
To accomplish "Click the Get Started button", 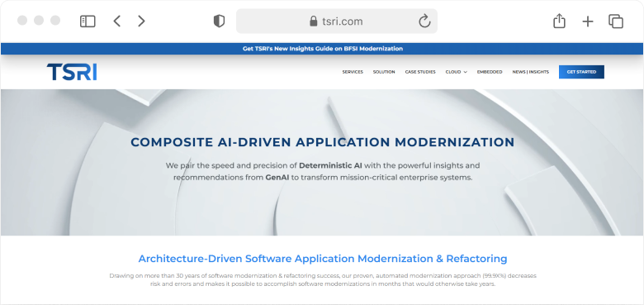I will pyautogui.click(x=581, y=72).
